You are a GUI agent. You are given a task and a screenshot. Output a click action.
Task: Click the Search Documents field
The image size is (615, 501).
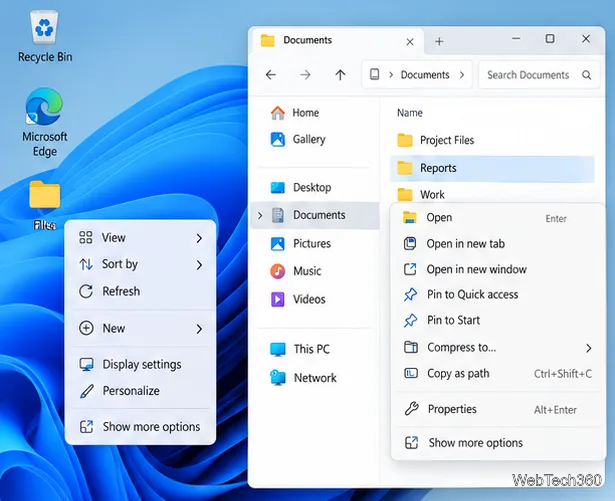pyautogui.click(x=539, y=75)
